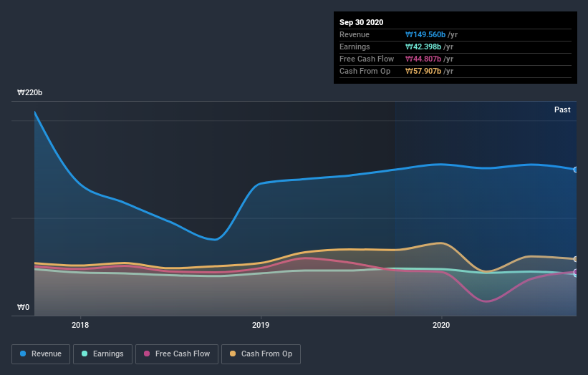
Task: Click the ₩149.560b revenue value
Action: point(425,34)
